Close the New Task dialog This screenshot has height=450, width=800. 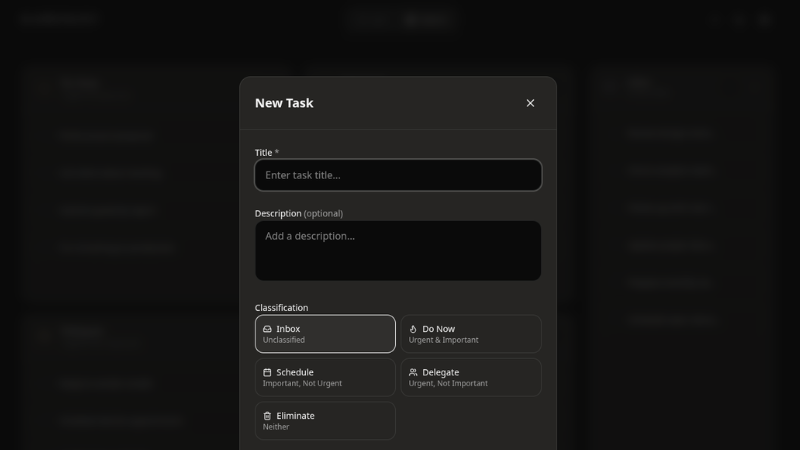click(530, 103)
